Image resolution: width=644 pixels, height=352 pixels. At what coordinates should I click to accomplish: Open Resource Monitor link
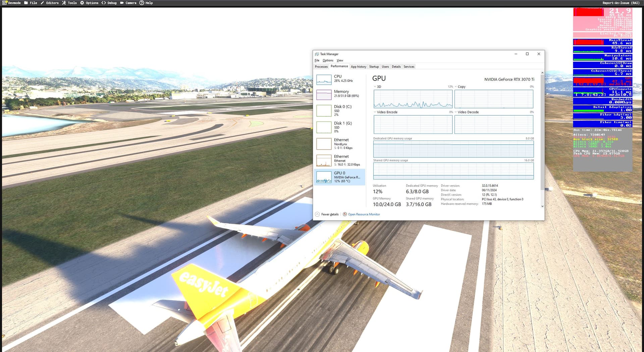click(x=361, y=214)
